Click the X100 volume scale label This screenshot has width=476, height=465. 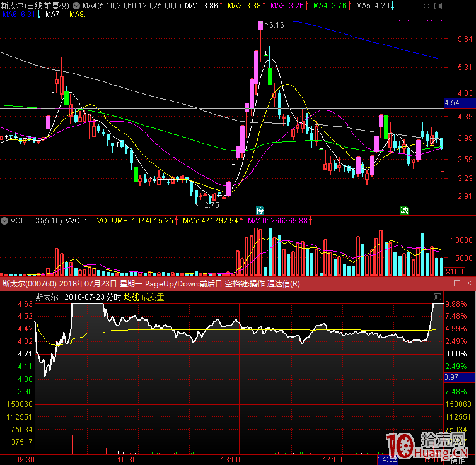click(455, 271)
